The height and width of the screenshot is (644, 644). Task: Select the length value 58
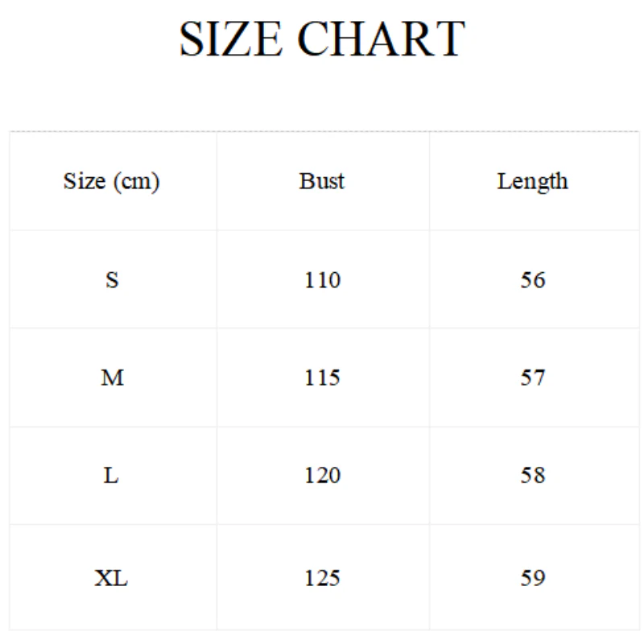[x=532, y=476]
